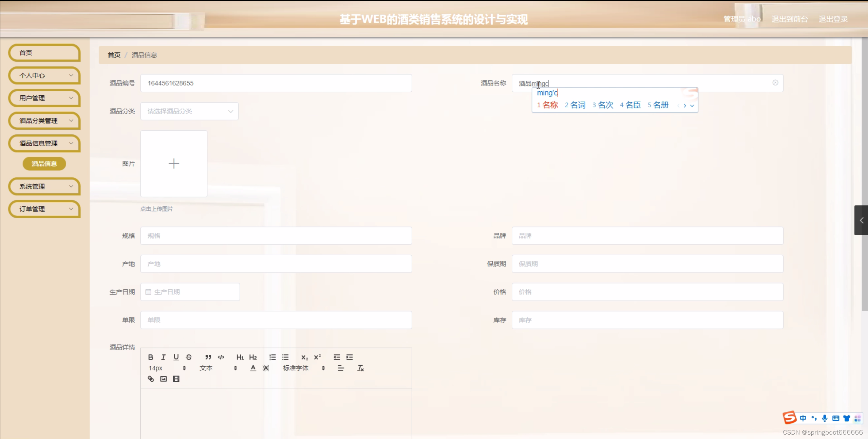
Task: Open the 酒品分类 category dropdown
Action: click(189, 111)
